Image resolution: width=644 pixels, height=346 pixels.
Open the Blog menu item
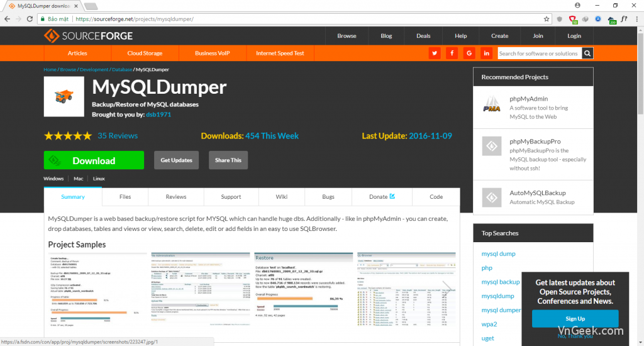coord(386,36)
